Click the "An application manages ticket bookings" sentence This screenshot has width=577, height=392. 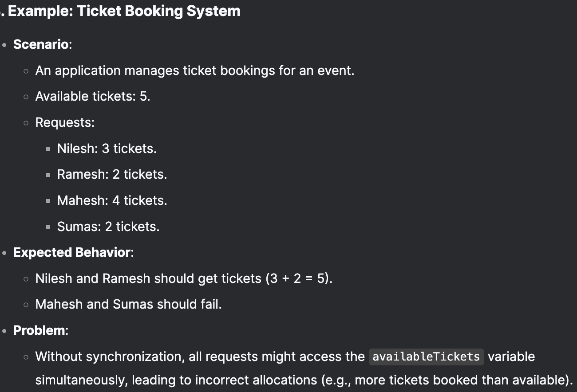pos(155,71)
